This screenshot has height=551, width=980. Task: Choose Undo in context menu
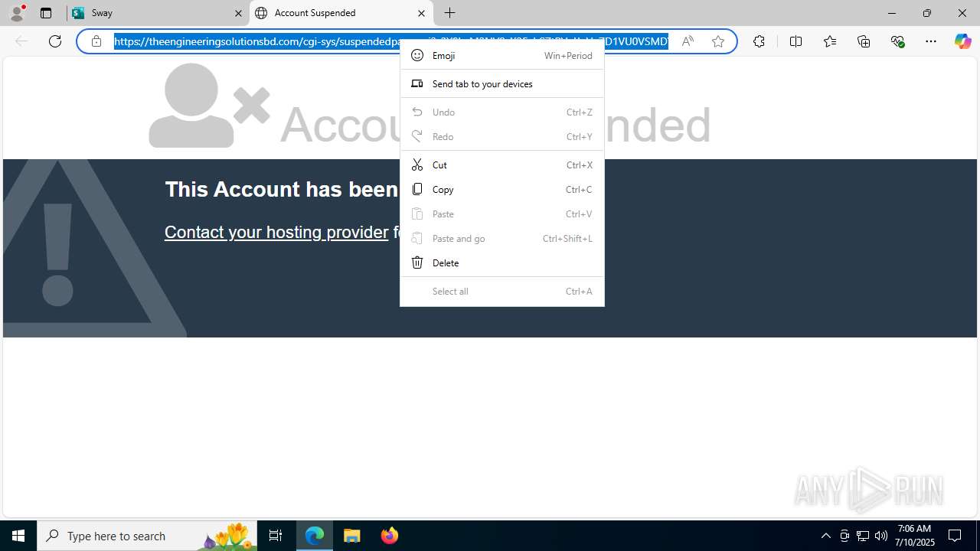click(502, 112)
